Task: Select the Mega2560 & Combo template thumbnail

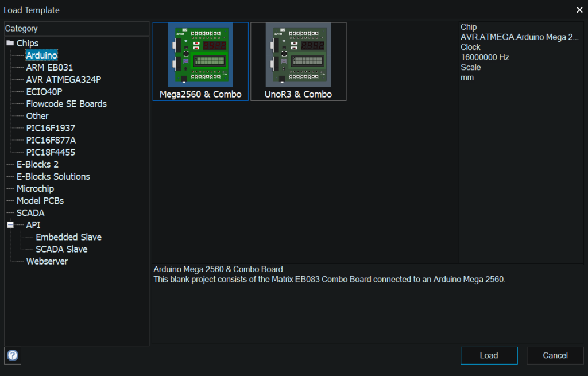Action: (x=200, y=61)
